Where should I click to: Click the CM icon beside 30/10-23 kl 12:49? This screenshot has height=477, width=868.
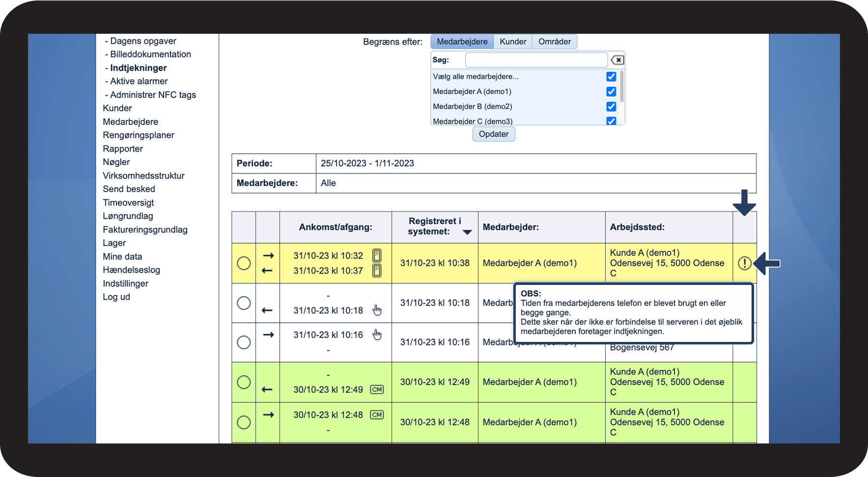(x=377, y=390)
